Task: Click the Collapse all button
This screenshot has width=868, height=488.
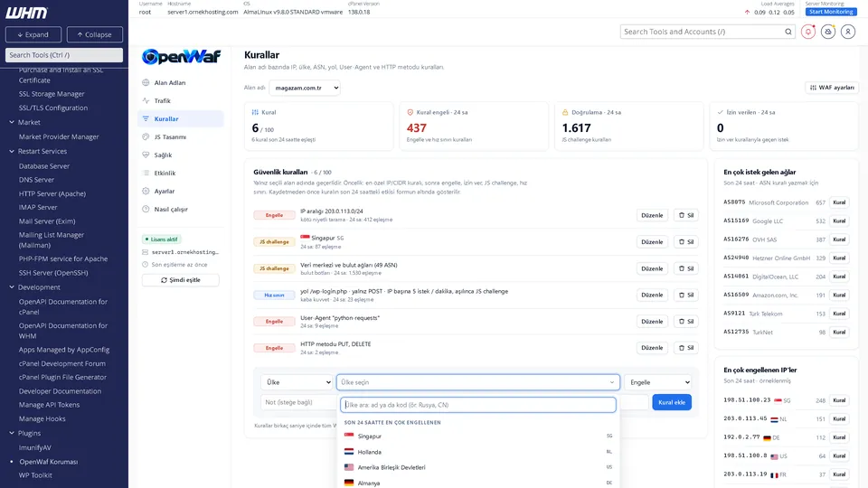Action: coord(95,34)
